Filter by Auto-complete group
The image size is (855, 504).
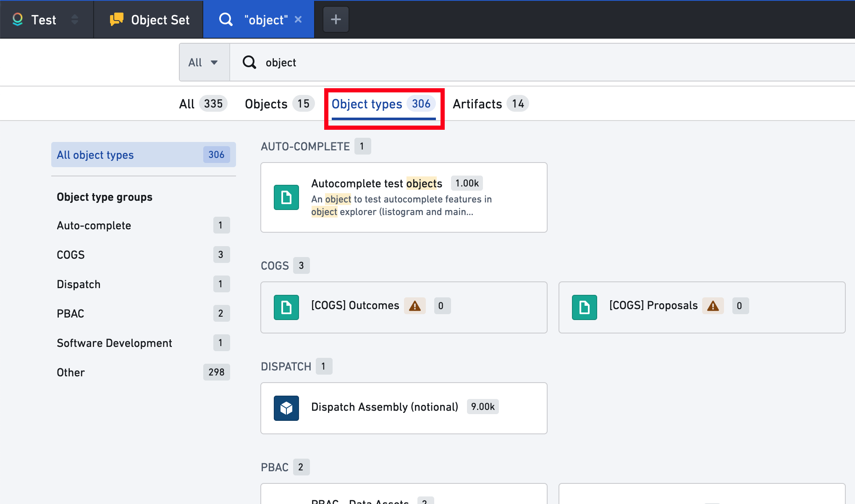pyautogui.click(x=144, y=226)
